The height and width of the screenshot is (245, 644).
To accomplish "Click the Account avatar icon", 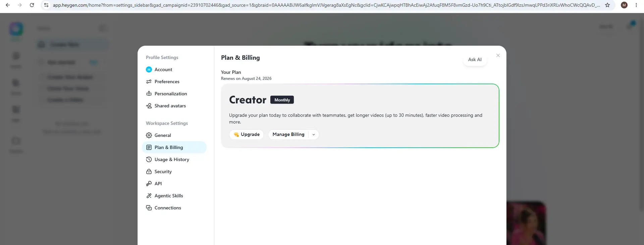I will click(x=149, y=69).
